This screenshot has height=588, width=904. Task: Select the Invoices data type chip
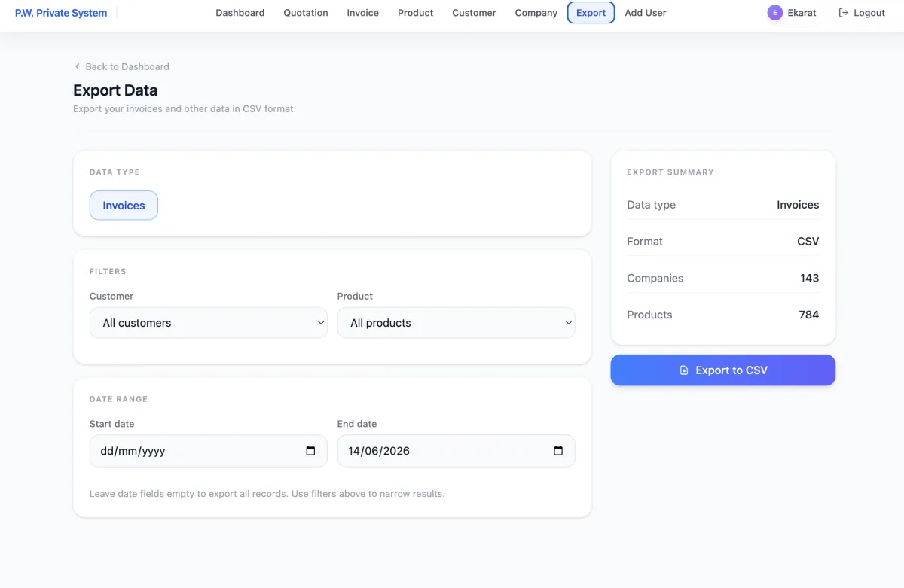[x=124, y=206]
